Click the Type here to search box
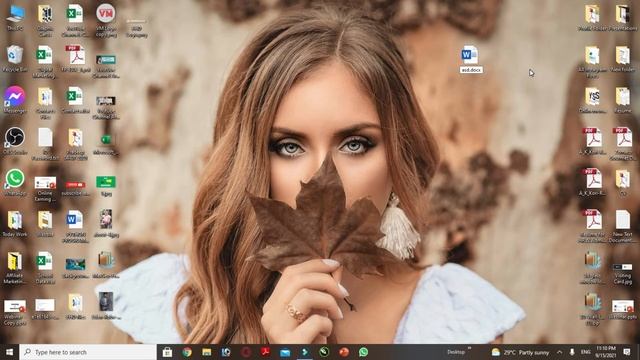The image size is (640, 360). pyautogui.click(x=87, y=352)
